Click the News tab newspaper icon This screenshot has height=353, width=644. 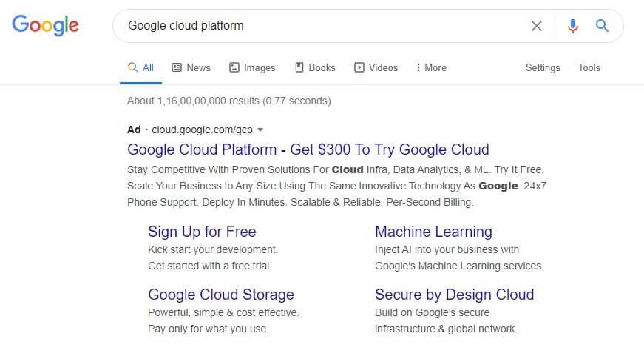click(x=177, y=67)
